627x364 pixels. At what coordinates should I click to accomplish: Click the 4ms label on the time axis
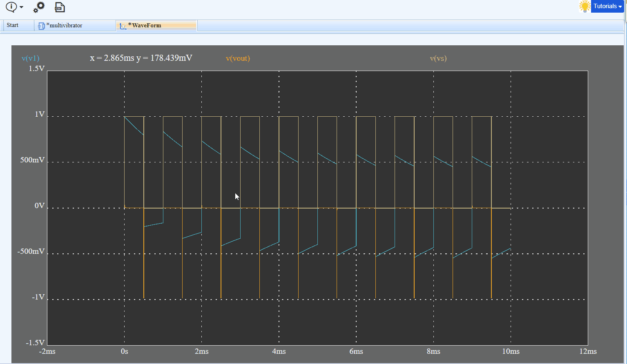(x=279, y=351)
